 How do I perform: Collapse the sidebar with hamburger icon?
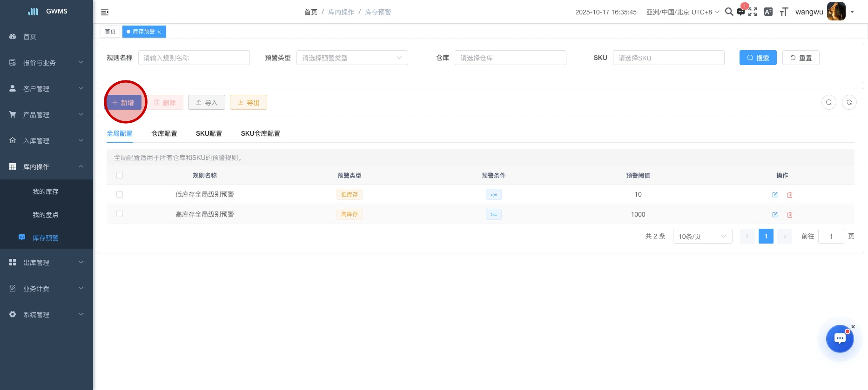(105, 12)
